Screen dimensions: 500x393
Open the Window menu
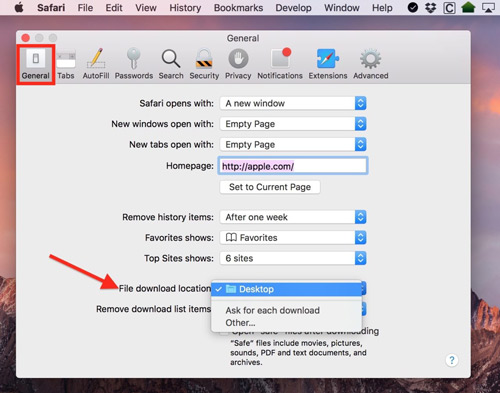click(x=342, y=8)
